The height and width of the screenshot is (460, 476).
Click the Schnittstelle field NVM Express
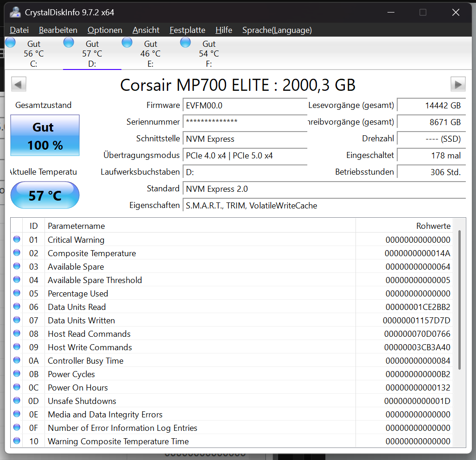tap(245, 139)
